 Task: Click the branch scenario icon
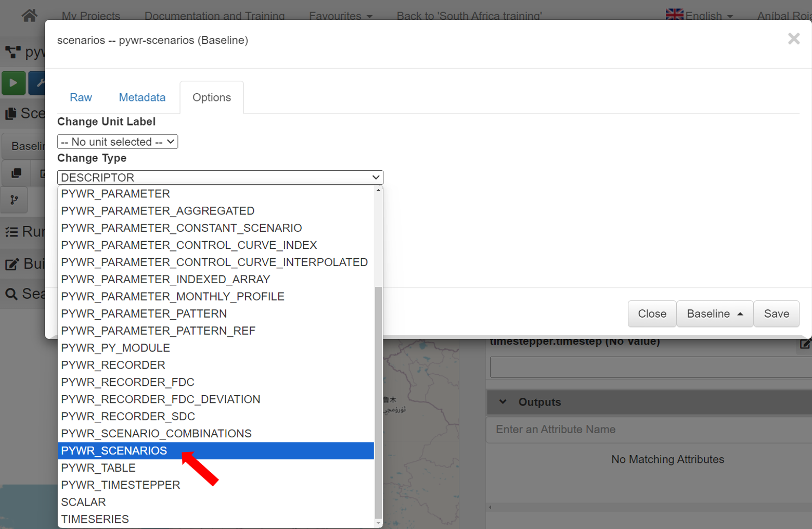click(x=14, y=200)
